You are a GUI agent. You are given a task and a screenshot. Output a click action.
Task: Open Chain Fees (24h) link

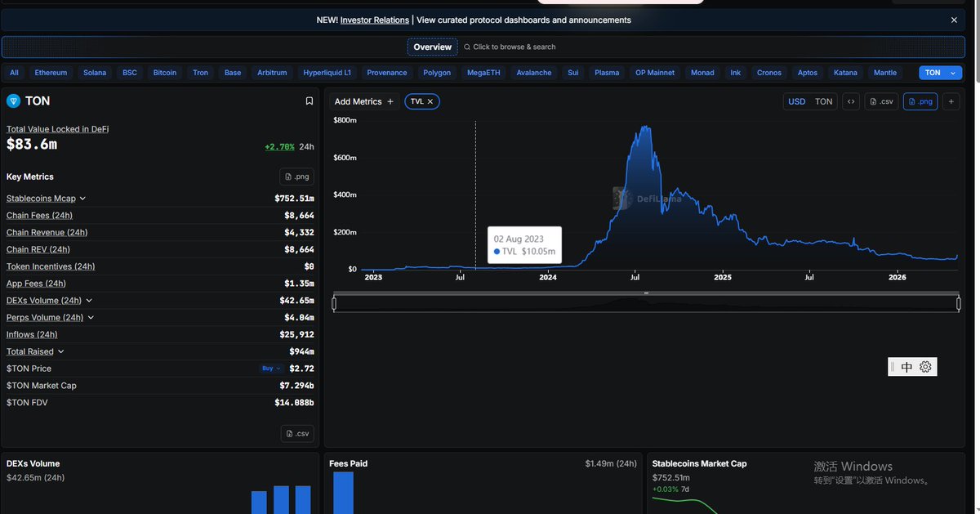click(x=39, y=216)
